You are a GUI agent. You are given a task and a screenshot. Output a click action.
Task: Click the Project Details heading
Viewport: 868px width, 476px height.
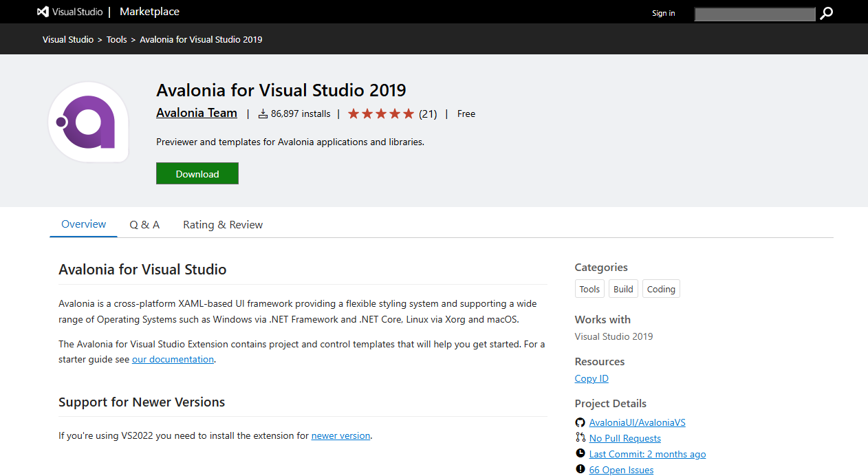[611, 403]
